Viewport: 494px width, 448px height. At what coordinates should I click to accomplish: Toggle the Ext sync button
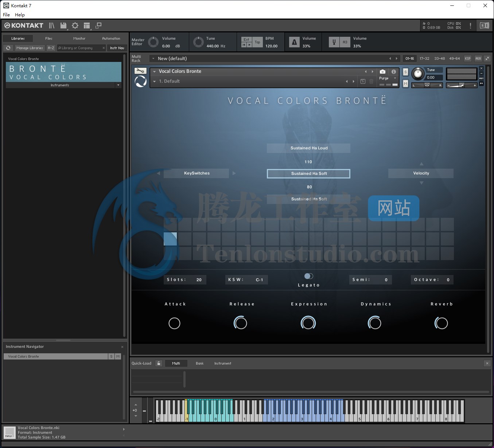point(246,40)
